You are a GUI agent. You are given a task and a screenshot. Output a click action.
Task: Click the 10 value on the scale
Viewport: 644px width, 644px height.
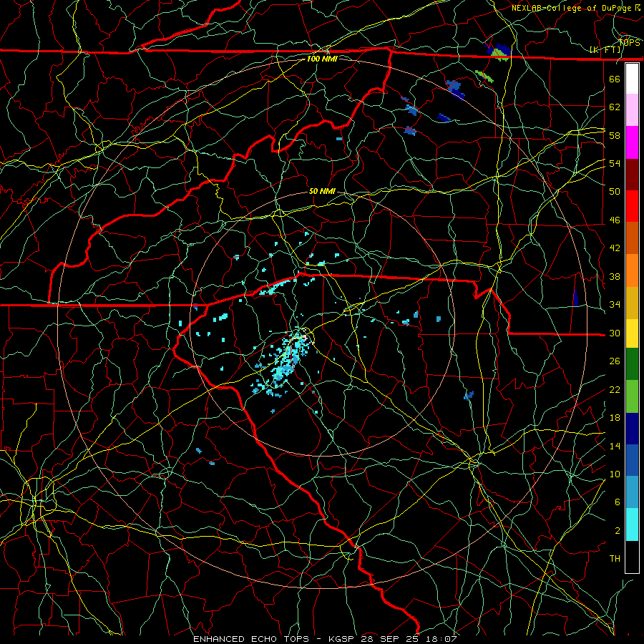coord(615,474)
